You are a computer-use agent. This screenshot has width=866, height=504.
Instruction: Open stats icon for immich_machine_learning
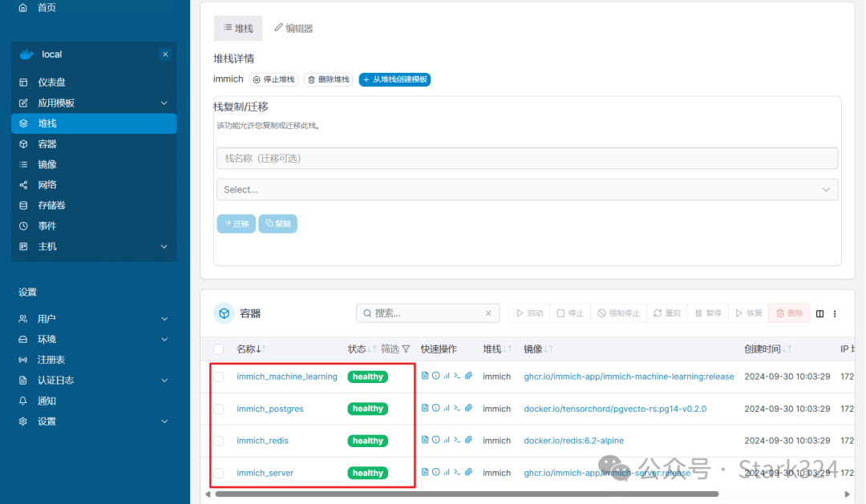coord(447,375)
